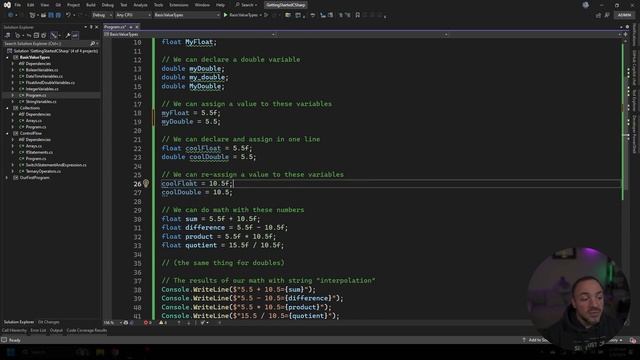The height and width of the screenshot is (360, 640).
Task: Close the Solution Explorer panel
Action: coord(97,27)
